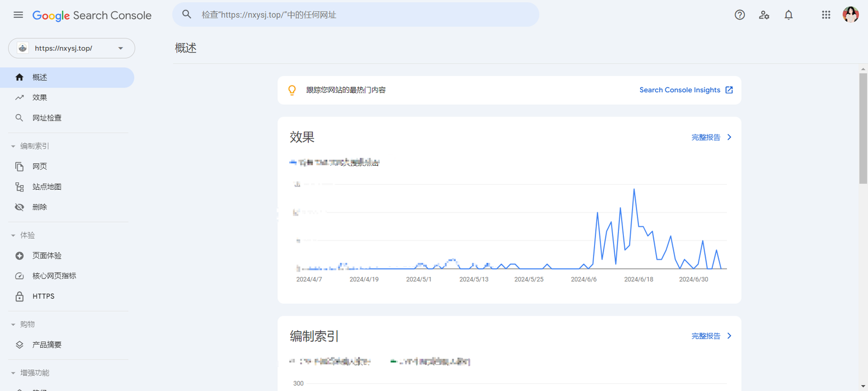Open the notifications bell
Viewport: 868px width, 391px height.
click(x=788, y=15)
